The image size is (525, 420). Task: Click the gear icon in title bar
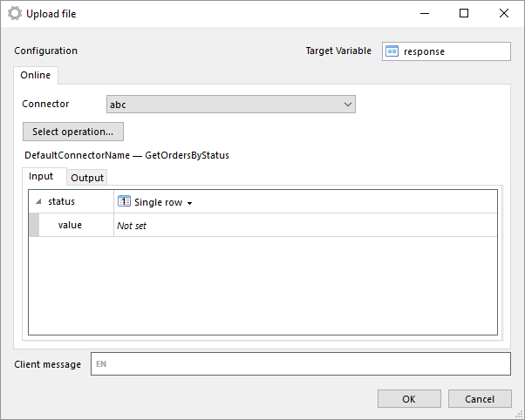[x=15, y=14]
